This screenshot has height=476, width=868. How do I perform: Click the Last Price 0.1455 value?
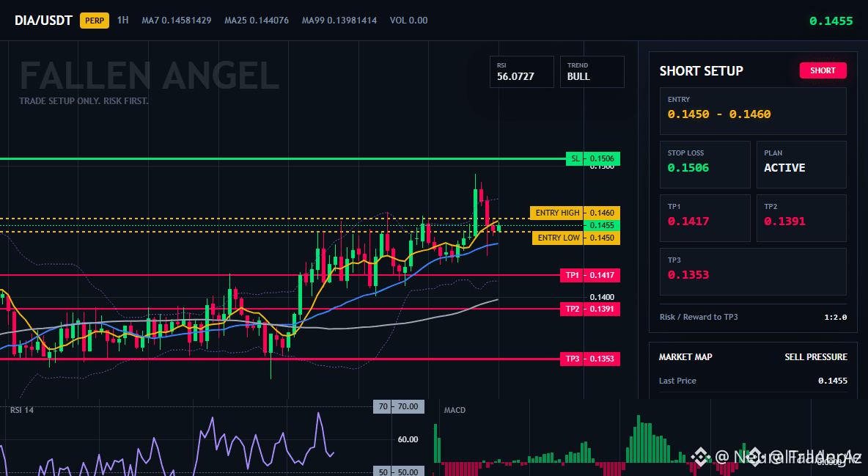(x=833, y=381)
